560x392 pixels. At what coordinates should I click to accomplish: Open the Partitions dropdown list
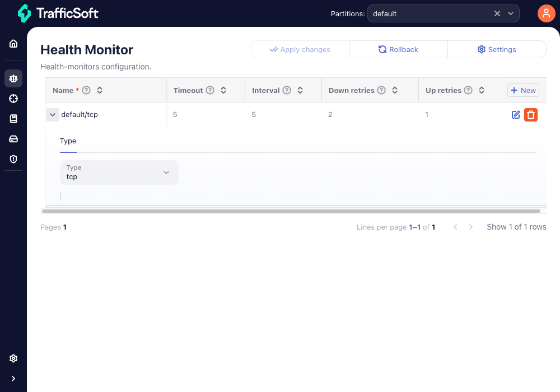[511, 13]
